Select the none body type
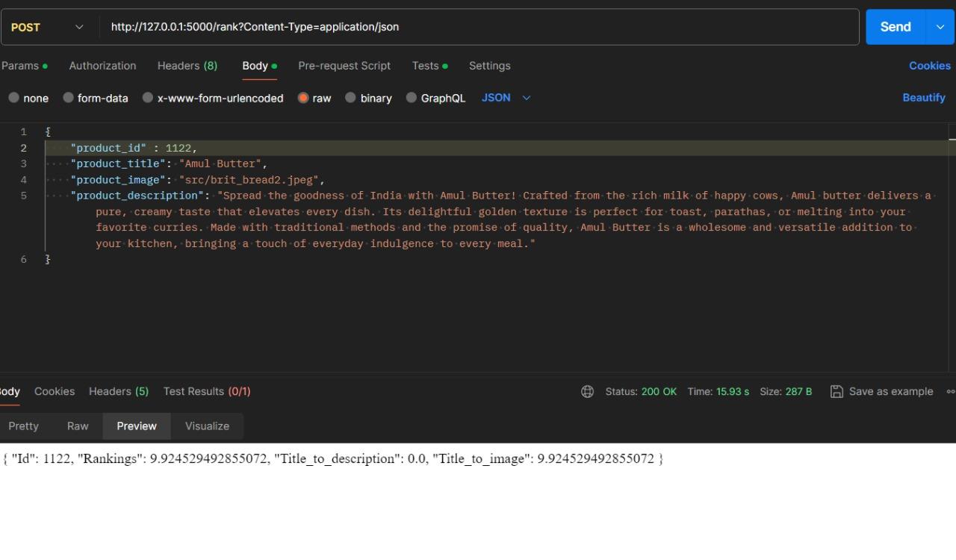The image size is (956, 560). tap(28, 98)
